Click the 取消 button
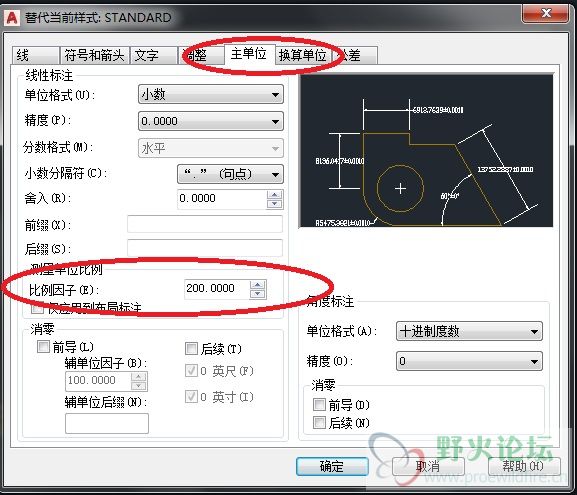Viewport: 577px width, 495px height. click(x=428, y=466)
